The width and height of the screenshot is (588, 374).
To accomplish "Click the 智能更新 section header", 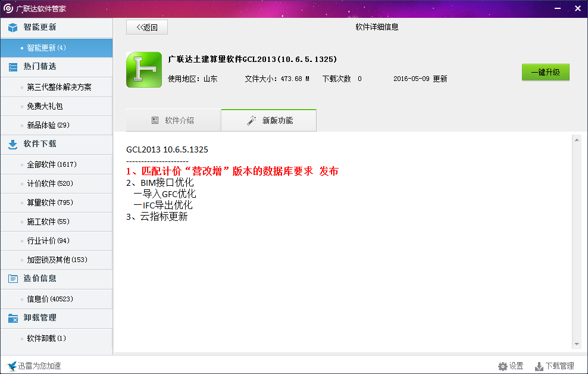I will pyautogui.click(x=57, y=27).
